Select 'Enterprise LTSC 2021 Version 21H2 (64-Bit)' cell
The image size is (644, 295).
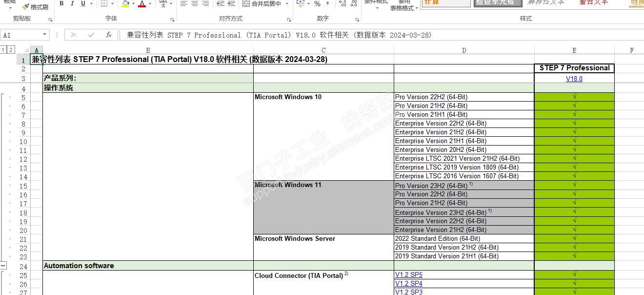464,159
